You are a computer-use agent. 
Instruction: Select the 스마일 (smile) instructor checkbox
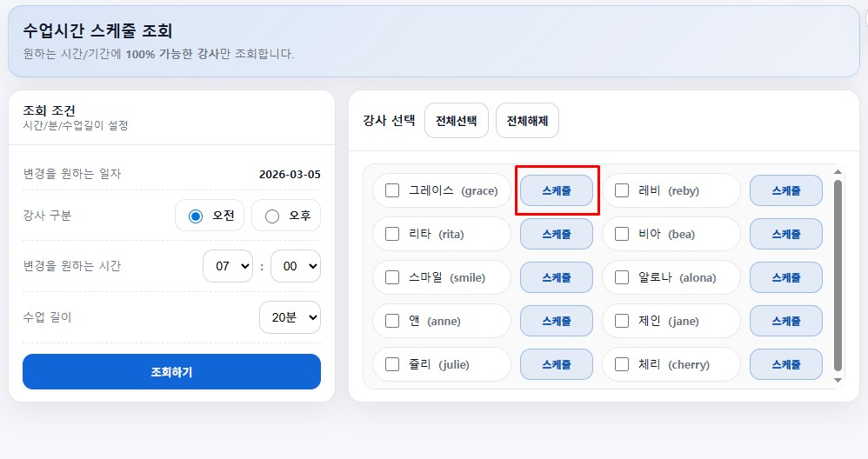pyautogui.click(x=392, y=277)
